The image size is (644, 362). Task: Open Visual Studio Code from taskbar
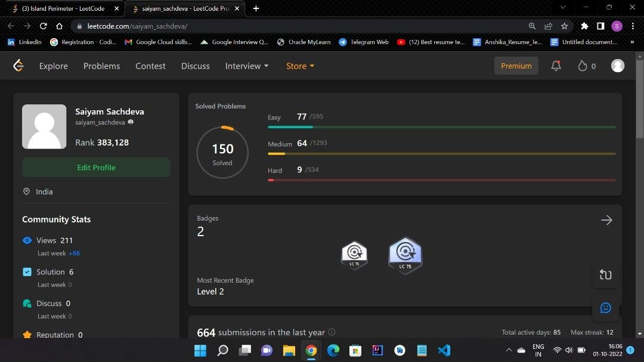point(444,350)
